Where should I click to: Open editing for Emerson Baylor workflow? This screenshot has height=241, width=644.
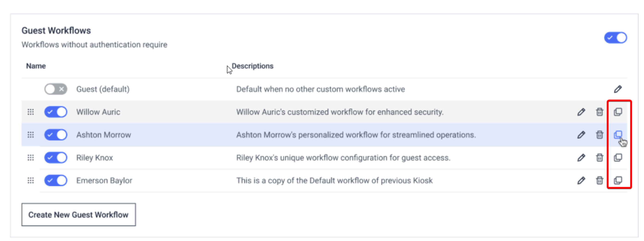click(x=581, y=180)
